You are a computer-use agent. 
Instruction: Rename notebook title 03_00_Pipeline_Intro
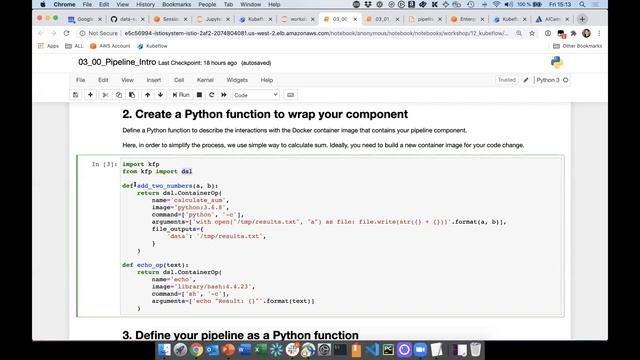(x=117, y=62)
